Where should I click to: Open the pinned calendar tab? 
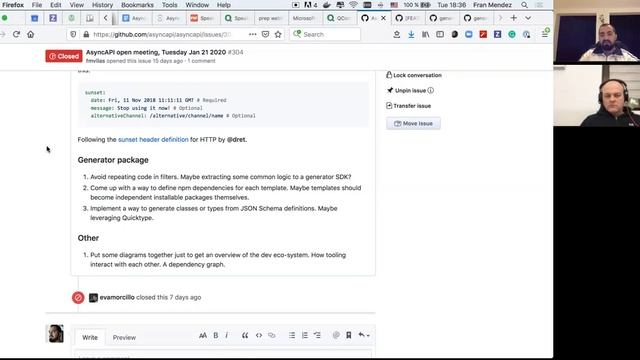[35, 18]
